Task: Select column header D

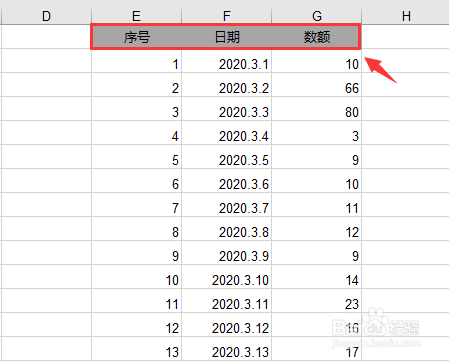Action: pyautogui.click(x=46, y=16)
